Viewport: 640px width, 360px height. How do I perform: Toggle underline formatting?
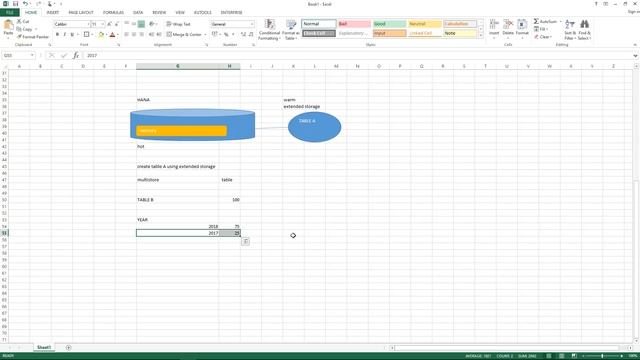pyautogui.click(x=72, y=34)
